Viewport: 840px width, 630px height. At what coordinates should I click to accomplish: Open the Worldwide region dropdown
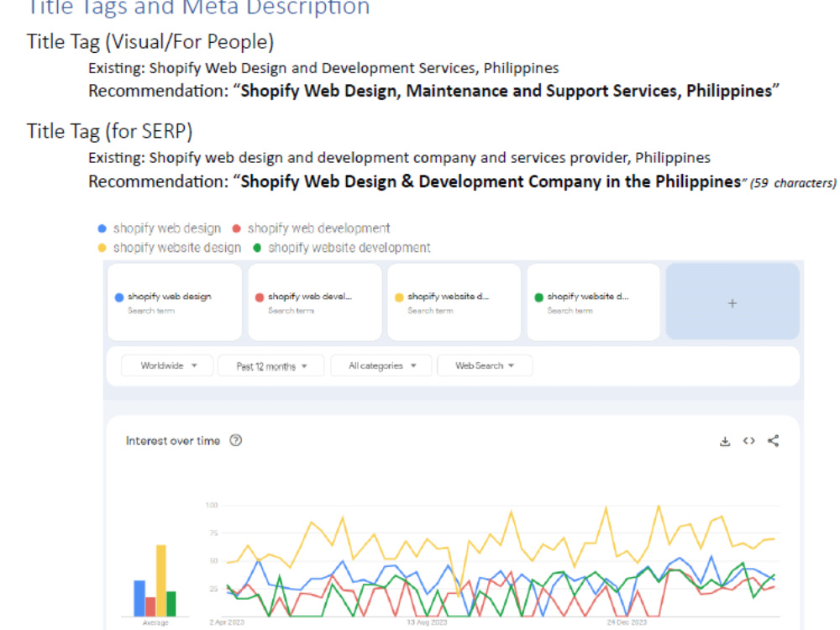pyautogui.click(x=167, y=365)
